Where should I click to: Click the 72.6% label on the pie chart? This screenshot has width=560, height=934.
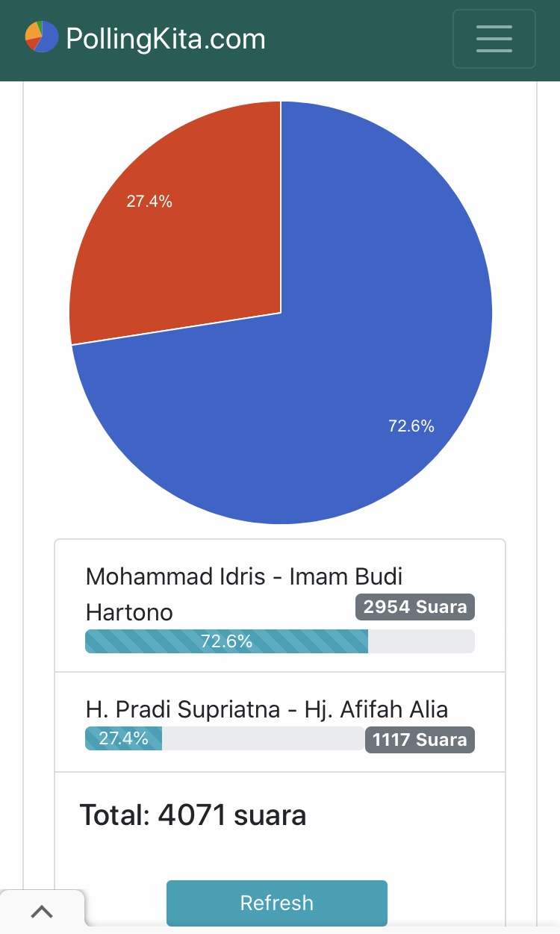click(x=411, y=426)
